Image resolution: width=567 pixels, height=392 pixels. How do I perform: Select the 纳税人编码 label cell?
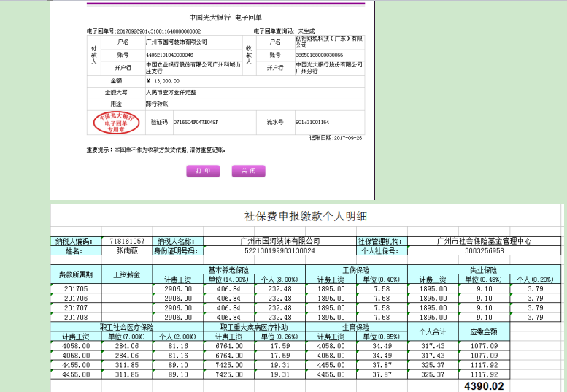(x=76, y=241)
